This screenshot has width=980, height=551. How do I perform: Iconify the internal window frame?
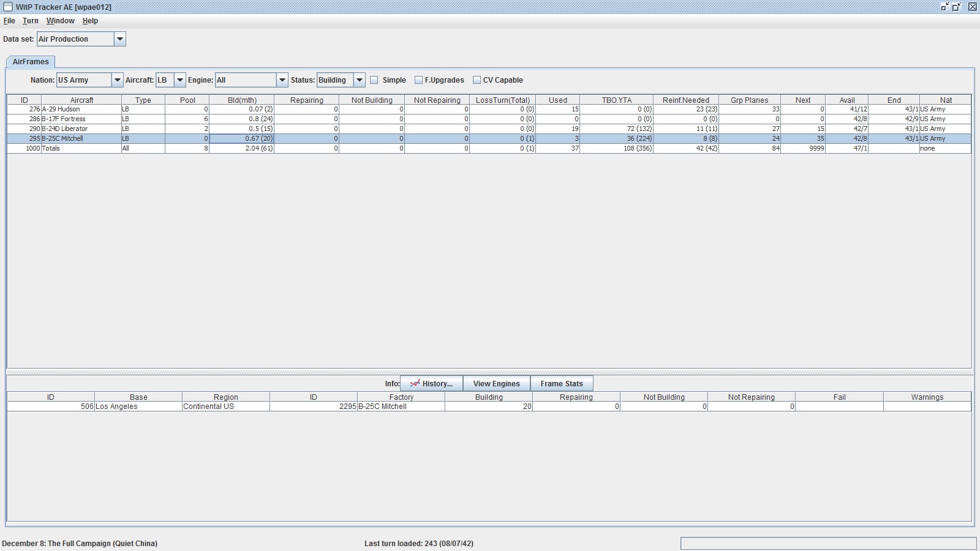(945, 7)
